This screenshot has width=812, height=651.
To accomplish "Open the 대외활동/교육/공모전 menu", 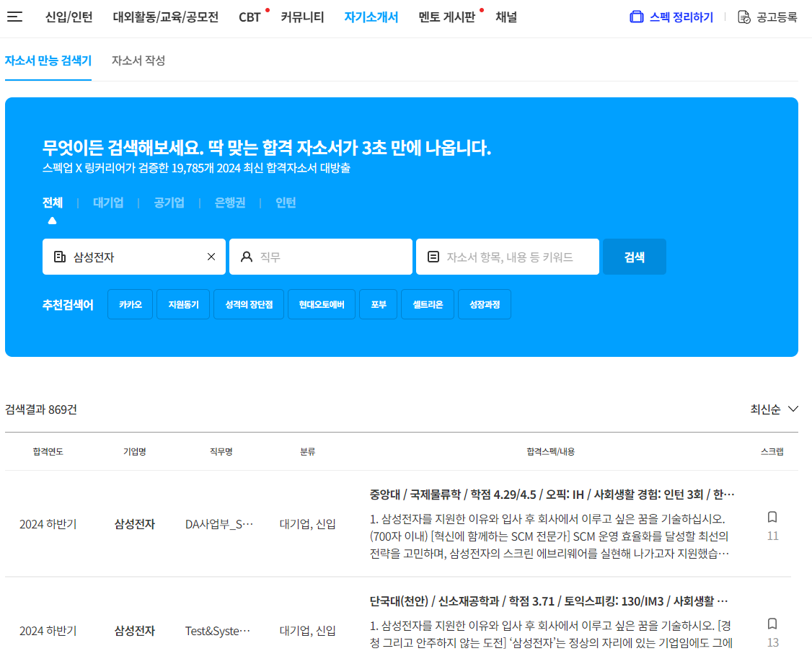I will pyautogui.click(x=166, y=17).
